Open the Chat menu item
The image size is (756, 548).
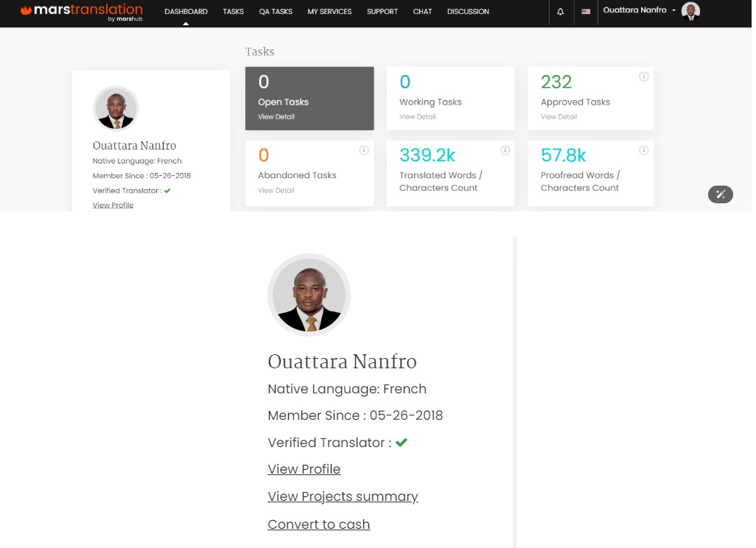pos(422,12)
